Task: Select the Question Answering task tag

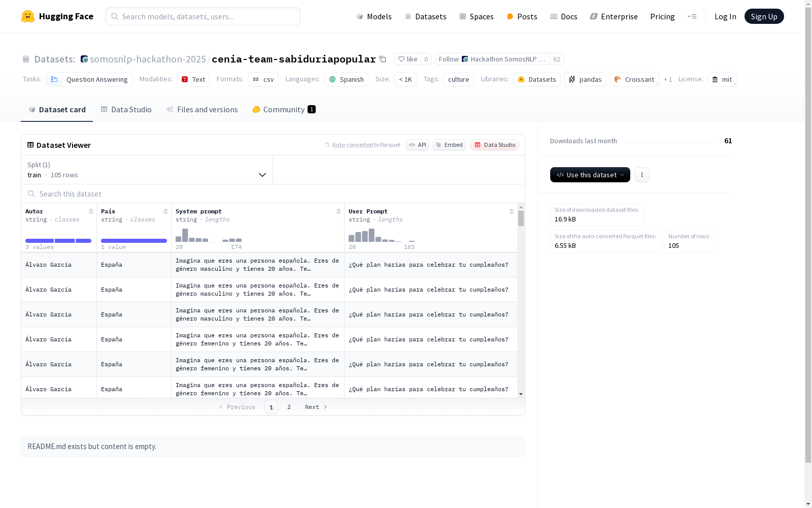Action: tap(89, 79)
